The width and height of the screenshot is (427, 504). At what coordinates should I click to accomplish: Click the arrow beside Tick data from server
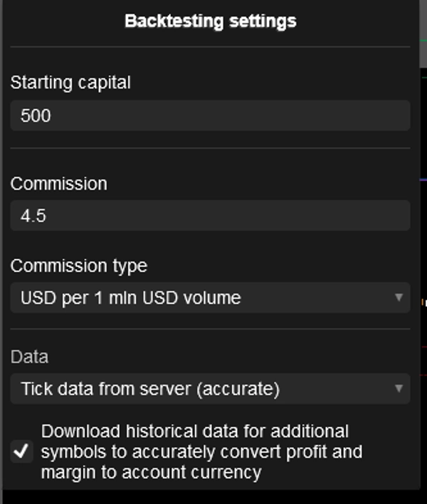399,389
